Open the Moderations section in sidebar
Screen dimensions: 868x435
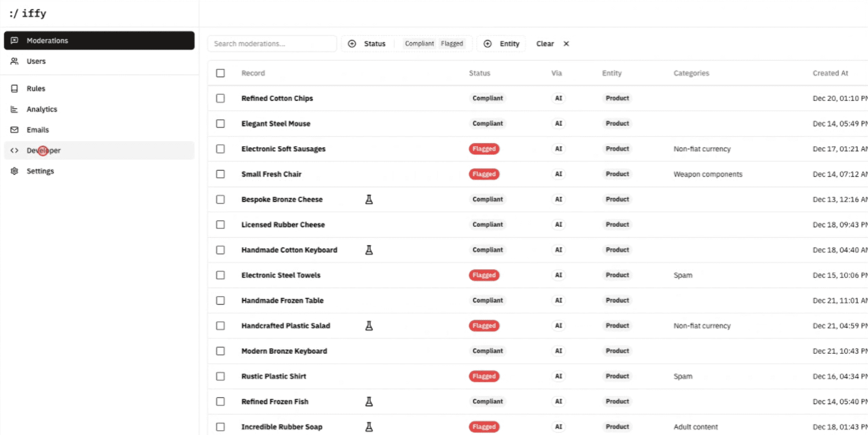pos(99,41)
